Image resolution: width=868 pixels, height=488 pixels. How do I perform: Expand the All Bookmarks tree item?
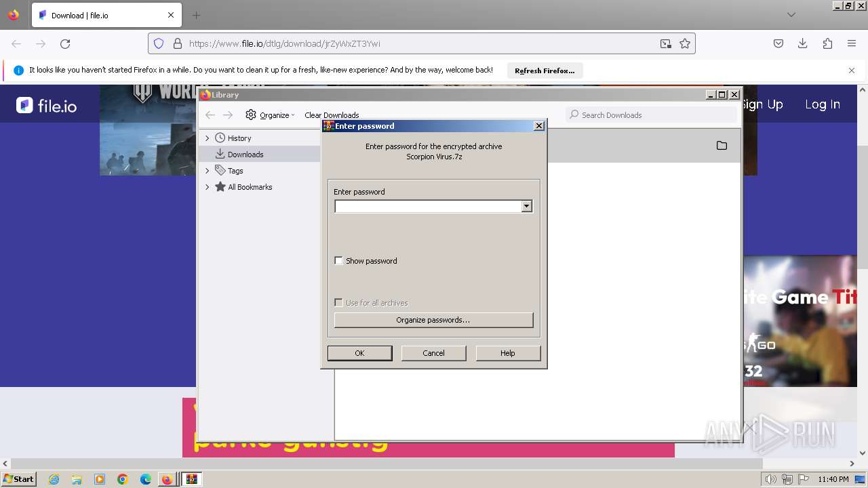tap(208, 187)
